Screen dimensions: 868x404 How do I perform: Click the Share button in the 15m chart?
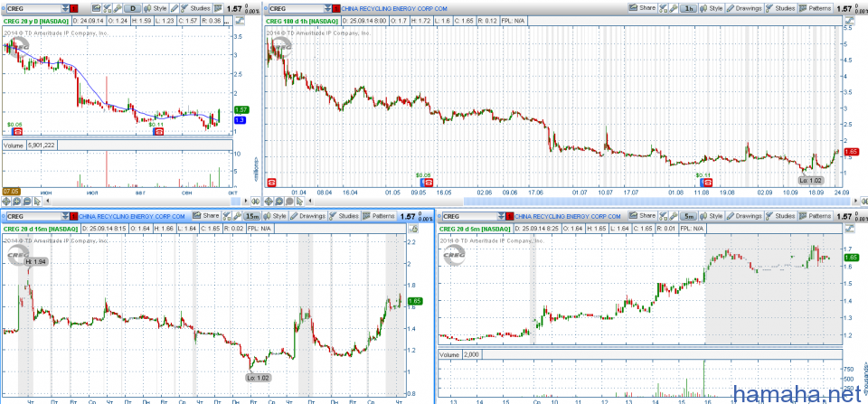(206, 216)
